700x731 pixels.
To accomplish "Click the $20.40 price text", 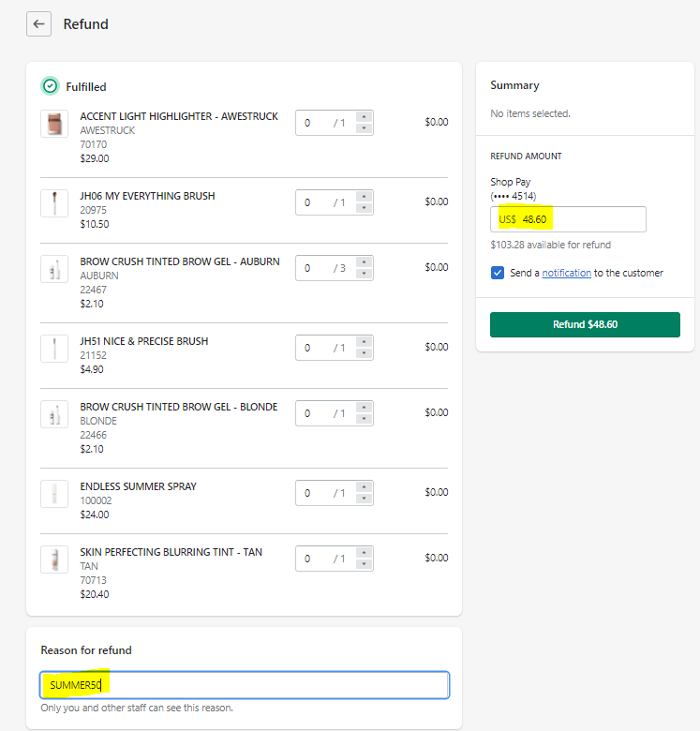I will pos(95,594).
